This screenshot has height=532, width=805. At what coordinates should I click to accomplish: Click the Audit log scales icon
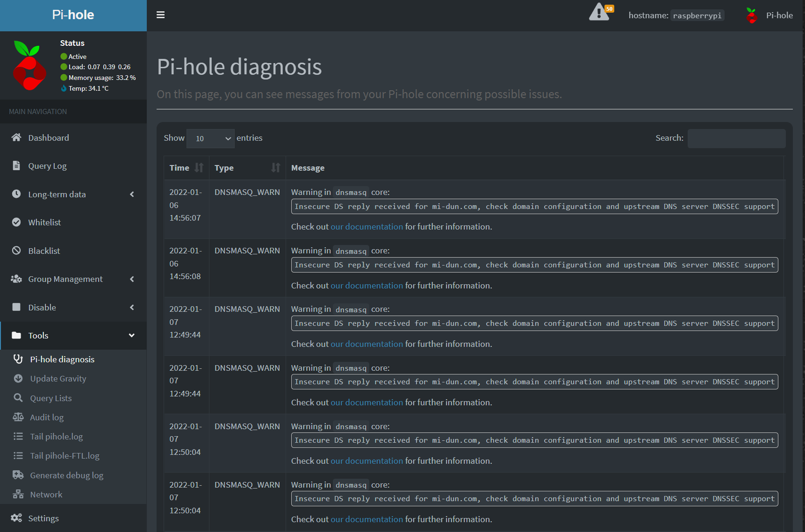[x=18, y=417]
